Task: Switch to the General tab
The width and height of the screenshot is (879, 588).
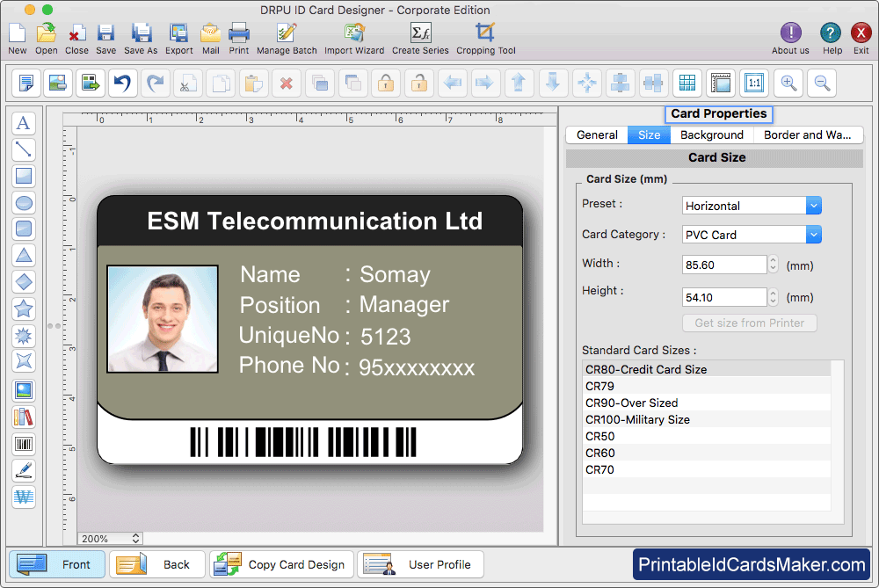Action: click(x=597, y=135)
